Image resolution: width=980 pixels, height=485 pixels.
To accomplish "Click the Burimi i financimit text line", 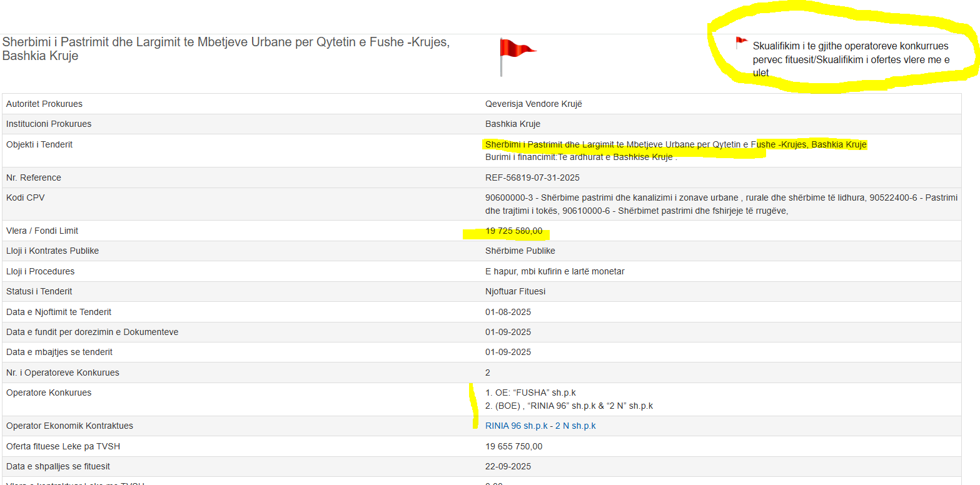I will (x=581, y=157).
